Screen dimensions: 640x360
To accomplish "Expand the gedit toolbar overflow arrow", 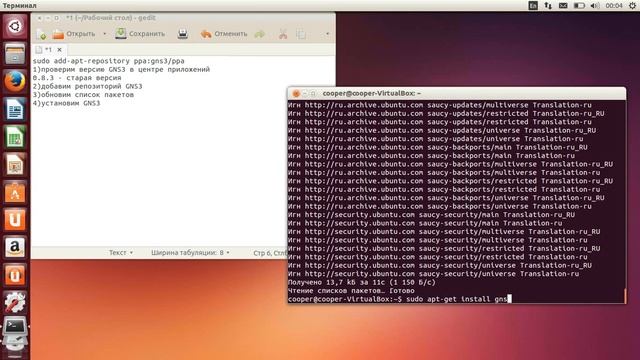I will click(x=327, y=34).
